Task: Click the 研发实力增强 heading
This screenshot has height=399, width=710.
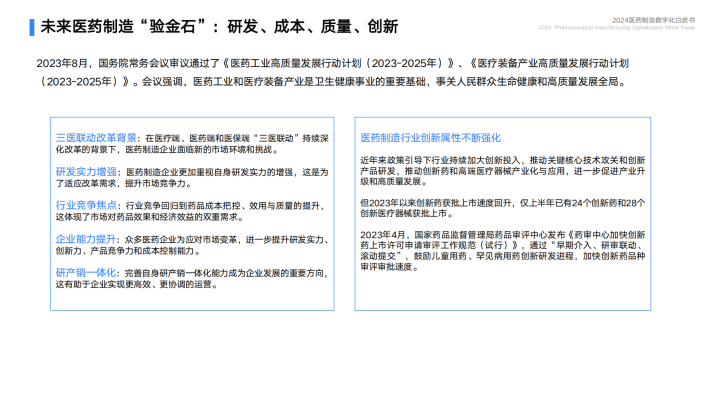Action: point(86,172)
